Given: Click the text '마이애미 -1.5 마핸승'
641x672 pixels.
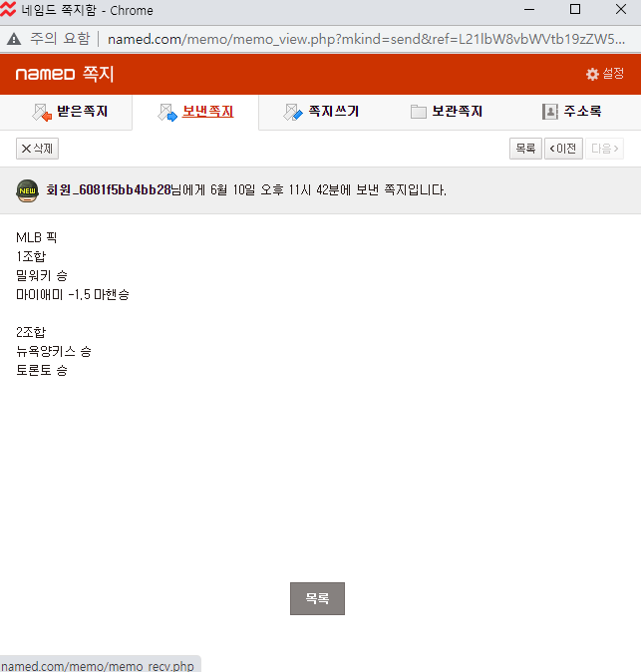Looking at the screenshot, I should point(73,294).
